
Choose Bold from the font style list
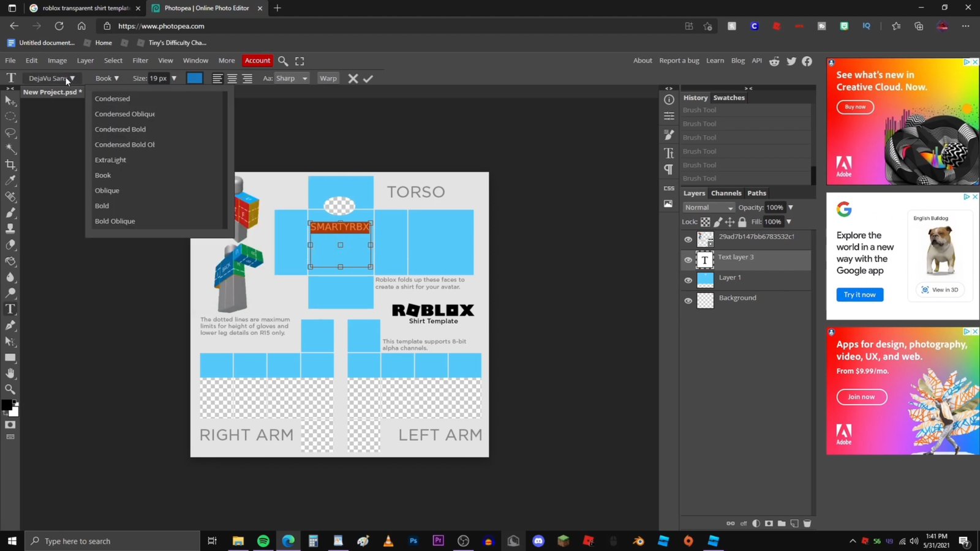(x=102, y=206)
